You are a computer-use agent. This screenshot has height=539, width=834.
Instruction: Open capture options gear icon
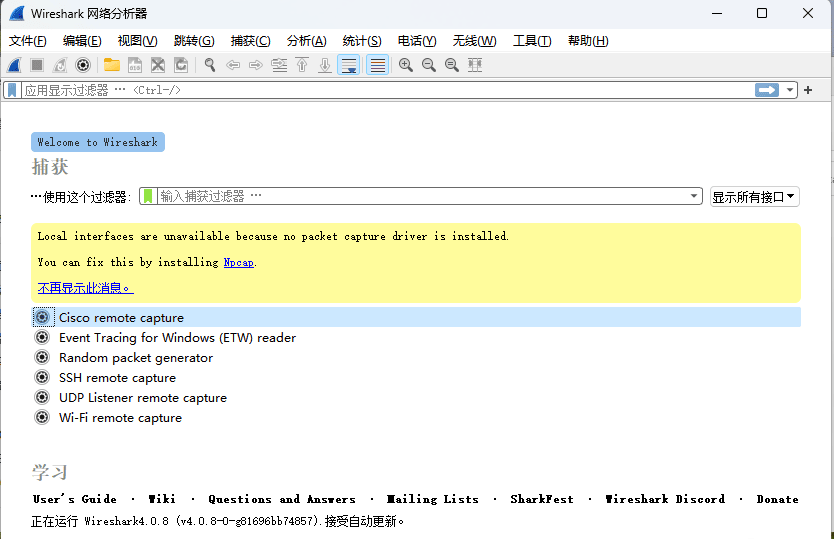(83, 65)
